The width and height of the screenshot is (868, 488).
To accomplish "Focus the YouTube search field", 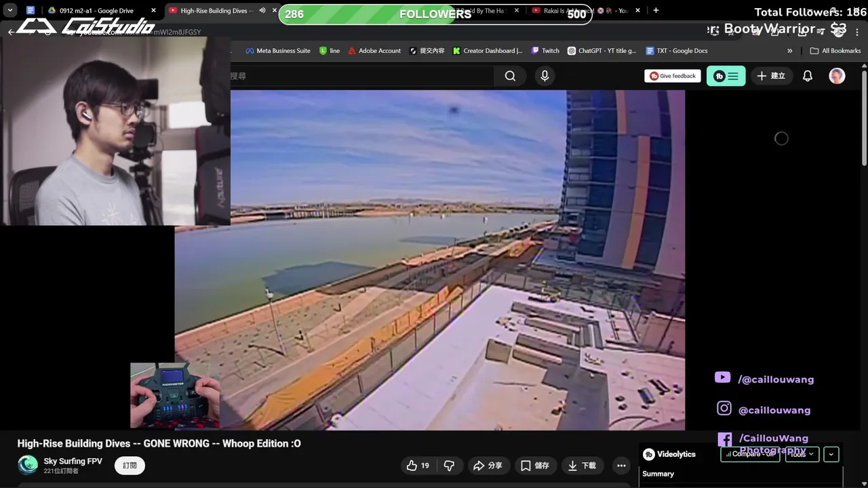I will 362,76.
